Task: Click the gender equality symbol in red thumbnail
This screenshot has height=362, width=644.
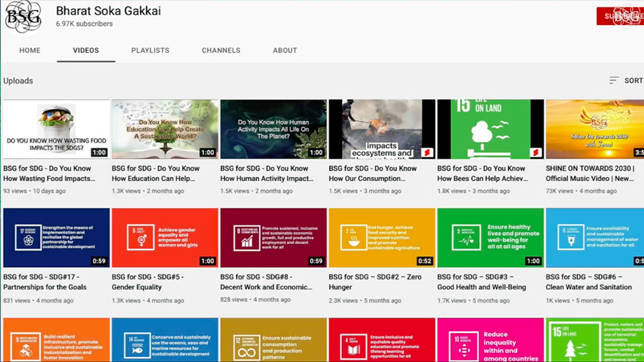Action: pos(141,238)
